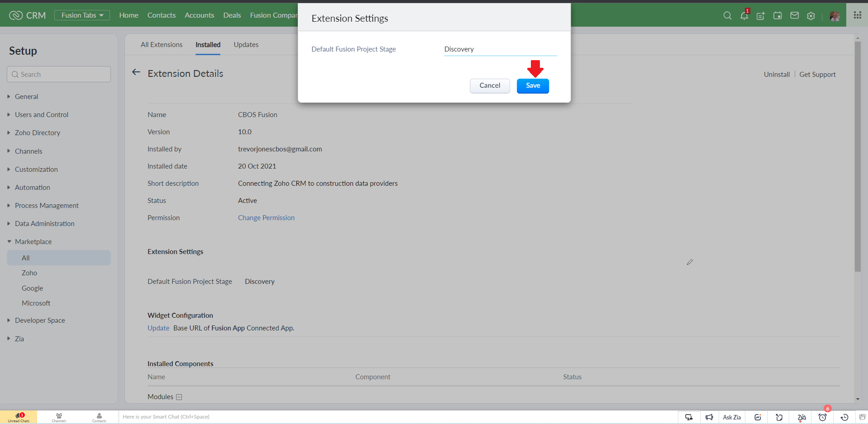Viewport: 868px width, 424px height.
Task: Open the setup gear icon
Action: [811, 16]
